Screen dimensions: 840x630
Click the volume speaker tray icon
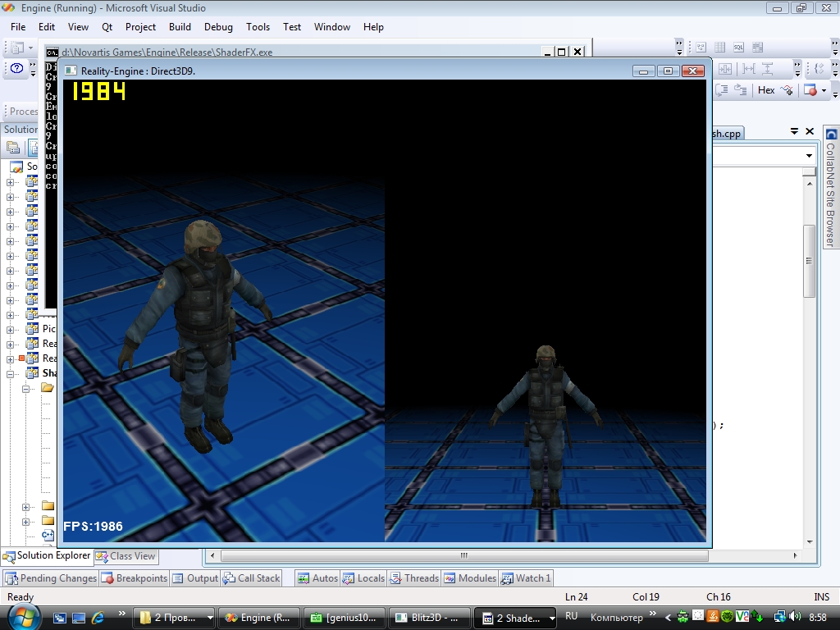(x=795, y=616)
